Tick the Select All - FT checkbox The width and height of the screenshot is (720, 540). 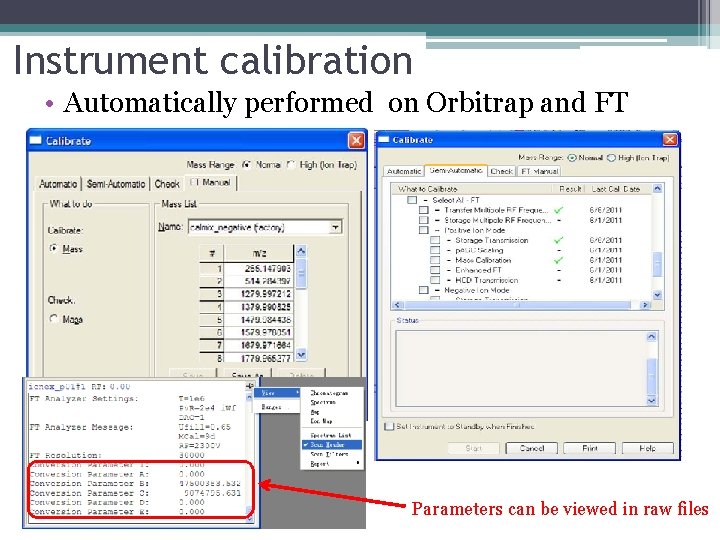(412, 200)
